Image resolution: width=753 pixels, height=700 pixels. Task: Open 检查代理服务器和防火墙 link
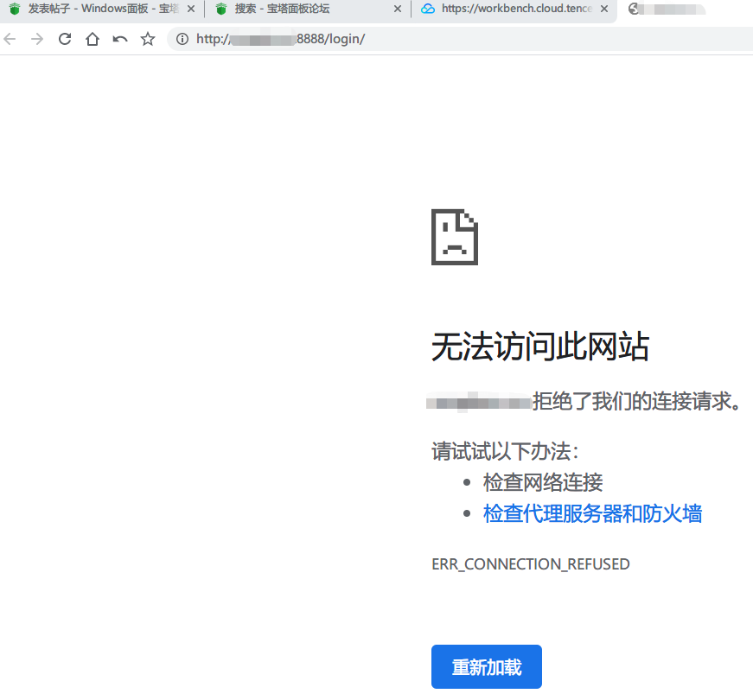592,513
